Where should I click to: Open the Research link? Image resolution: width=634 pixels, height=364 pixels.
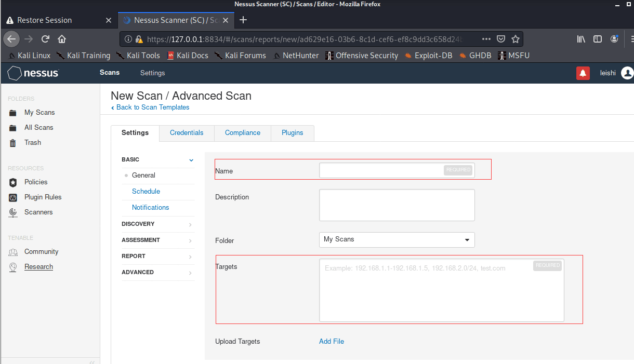point(38,266)
